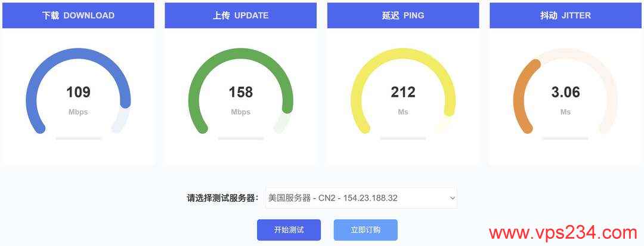Open the www.vps234.com watermark link
Viewport: 644px width, 246px height.
click(563, 233)
